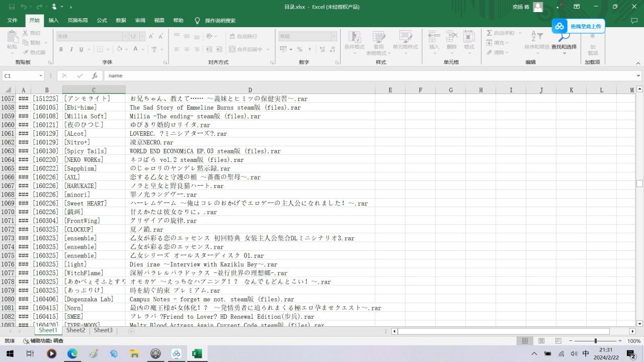Click the Cut (剪切) scissors icon
Image resolution: width=644 pixels, height=362 pixels.
pos(25,33)
